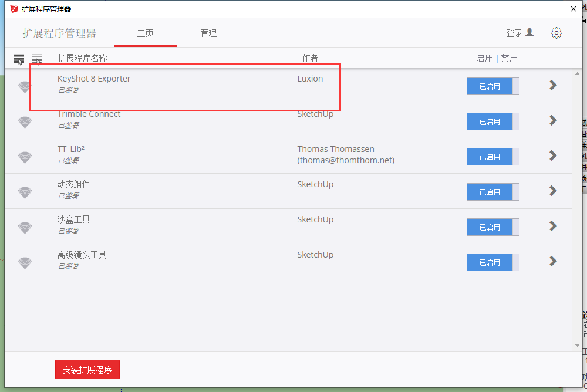The height and width of the screenshot is (392, 587).
Task: Toggle 已启用 switch for 高级镜头工具
Action: (x=492, y=262)
